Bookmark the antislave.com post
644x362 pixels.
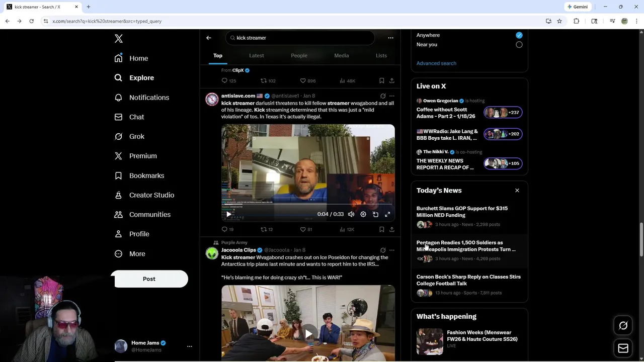click(x=381, y=229)
